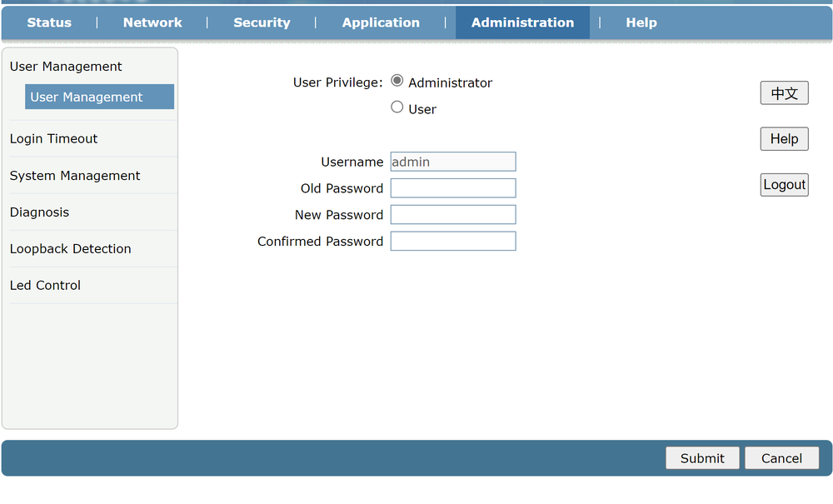
Task: Select the Administrator privilege radio button
Action: (397, 81)
